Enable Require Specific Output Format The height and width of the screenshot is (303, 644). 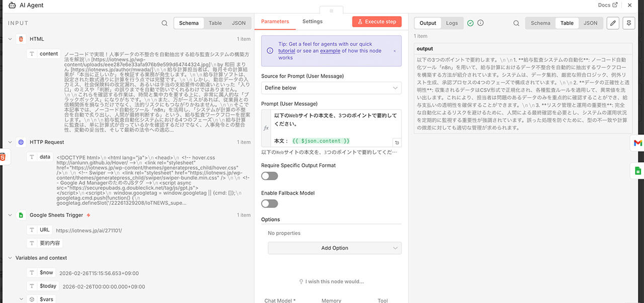click(269, 176)
